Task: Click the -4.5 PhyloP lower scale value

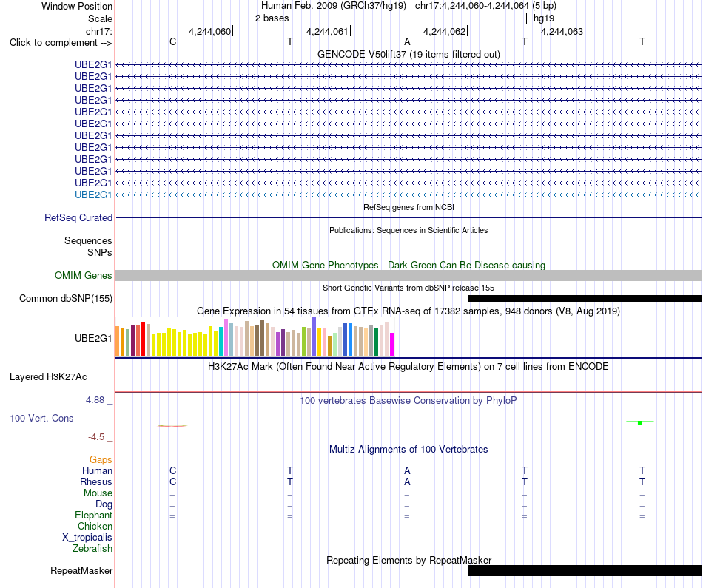Action: click(x=96, y=437)
